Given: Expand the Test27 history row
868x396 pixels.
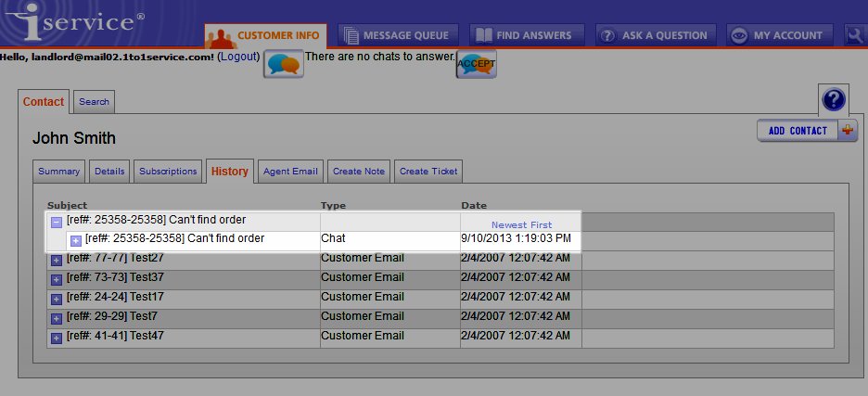Looking at the screenshot, I should click(x=57, y=261).
